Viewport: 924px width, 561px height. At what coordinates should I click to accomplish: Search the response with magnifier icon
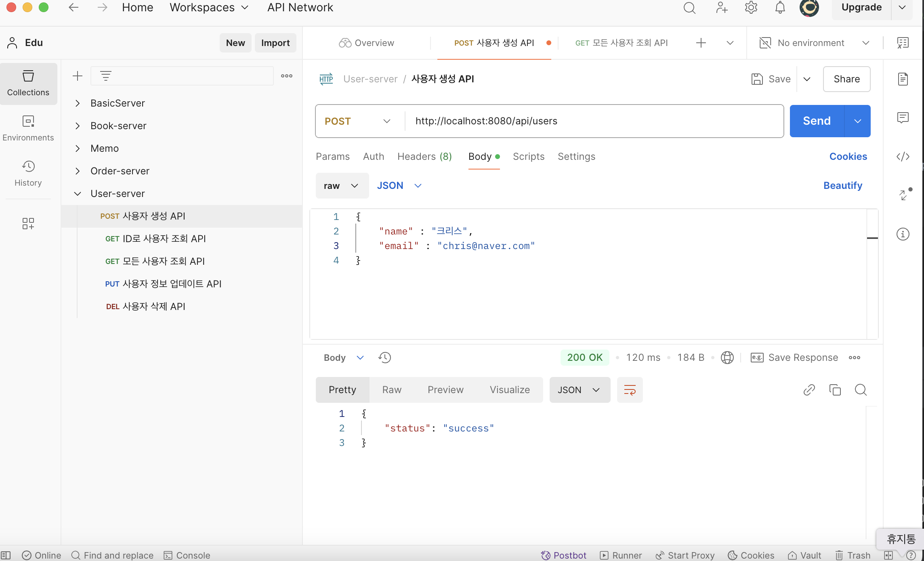[x=861, y=390]
